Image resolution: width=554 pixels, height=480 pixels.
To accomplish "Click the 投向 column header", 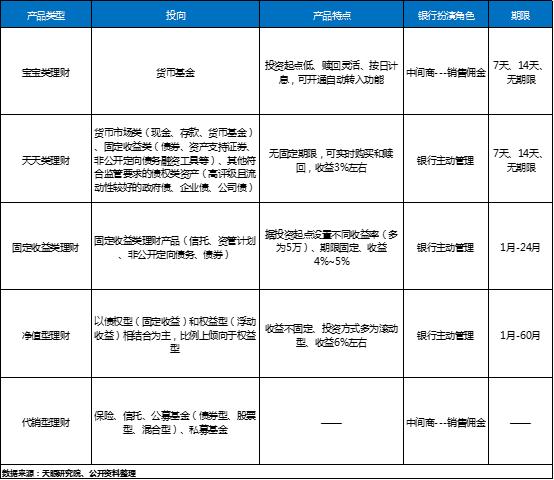I will coord(176,14).
